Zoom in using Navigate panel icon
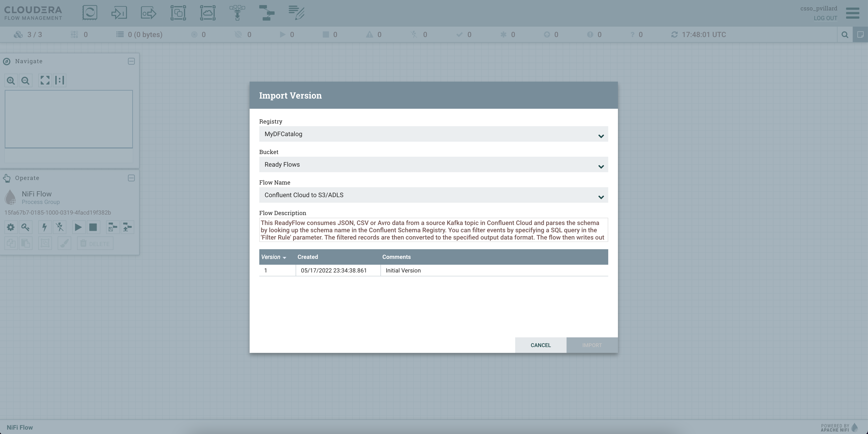Screen dimensions: 868x434 tap(11, 80)
